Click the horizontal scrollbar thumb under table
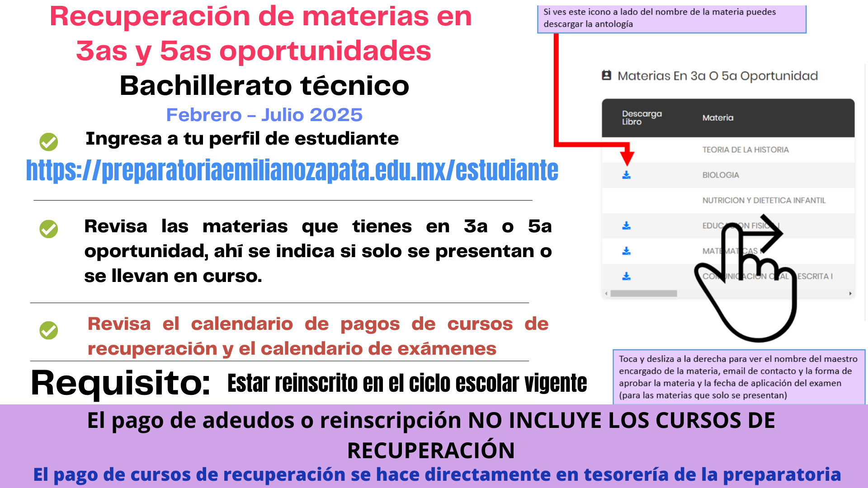Screen dimensions: 868x488 click(x=643, y=294)
